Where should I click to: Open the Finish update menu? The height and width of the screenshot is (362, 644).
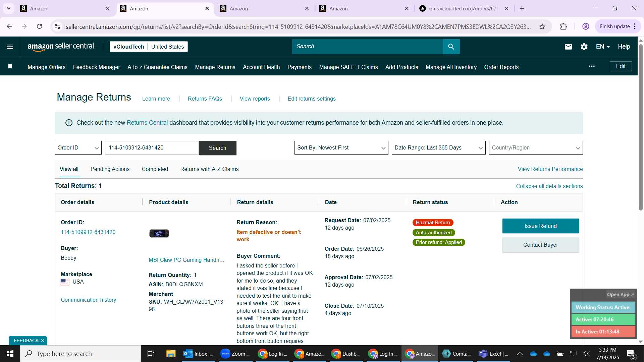tap(618, 26)
